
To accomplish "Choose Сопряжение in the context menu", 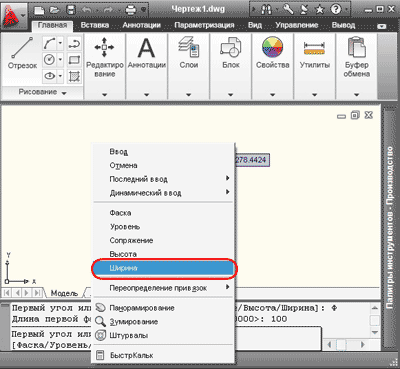I will pos(163,240).
